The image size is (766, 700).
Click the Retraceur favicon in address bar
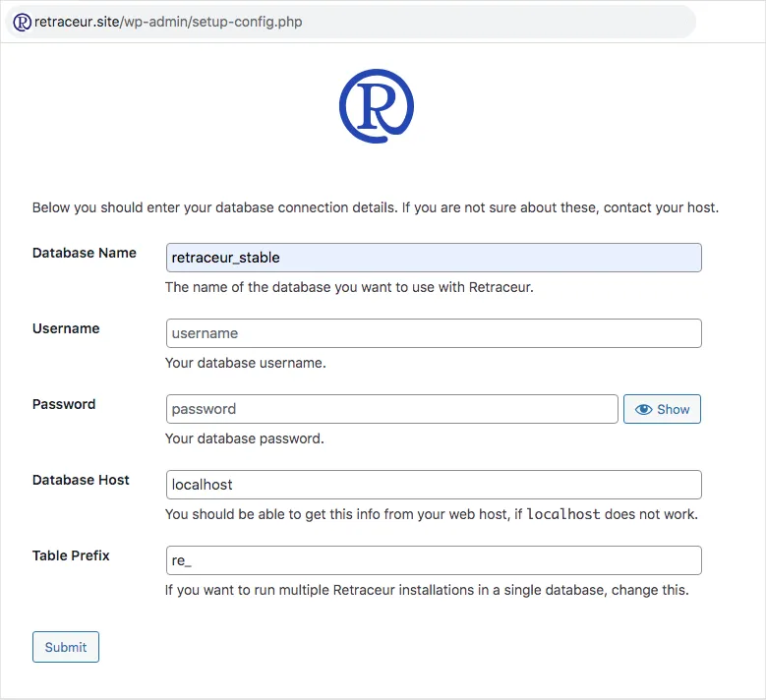point(22,22)
